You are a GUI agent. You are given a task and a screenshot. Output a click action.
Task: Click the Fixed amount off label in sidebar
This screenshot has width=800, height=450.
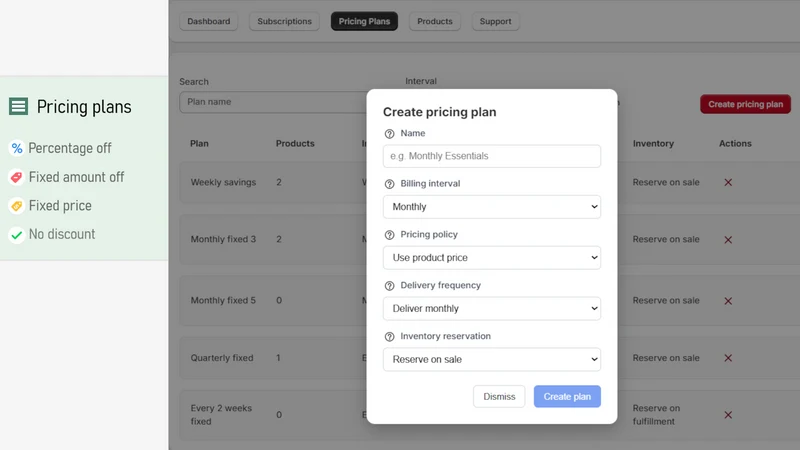pyautogui.click(x=77, y=177)
